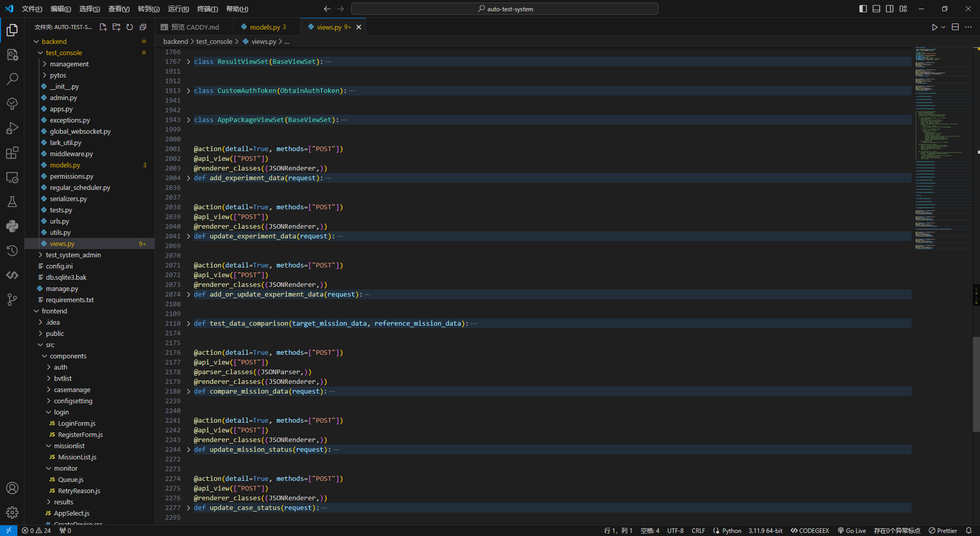Toggle the primary side bar
980x536 pixels.
863,9
